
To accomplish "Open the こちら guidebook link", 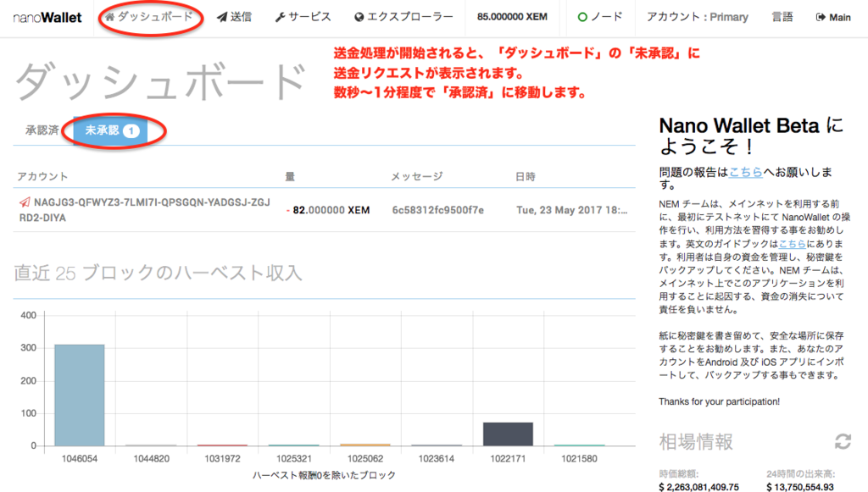I will coord(793,243).
